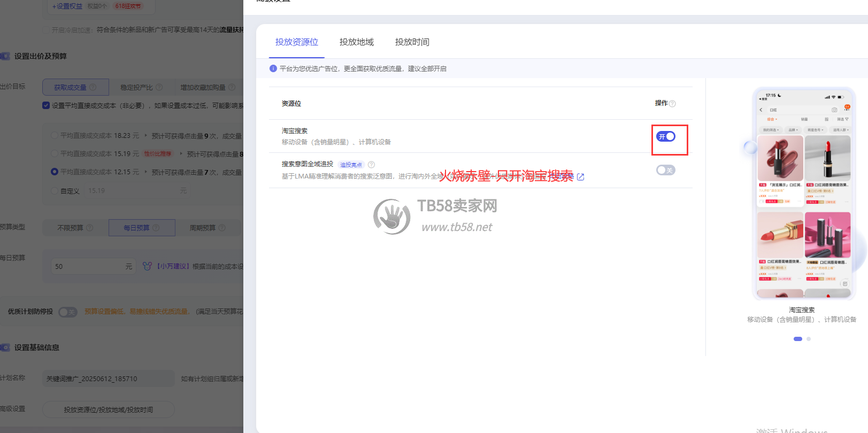Open the 投放时间 tab

point(412,42)
